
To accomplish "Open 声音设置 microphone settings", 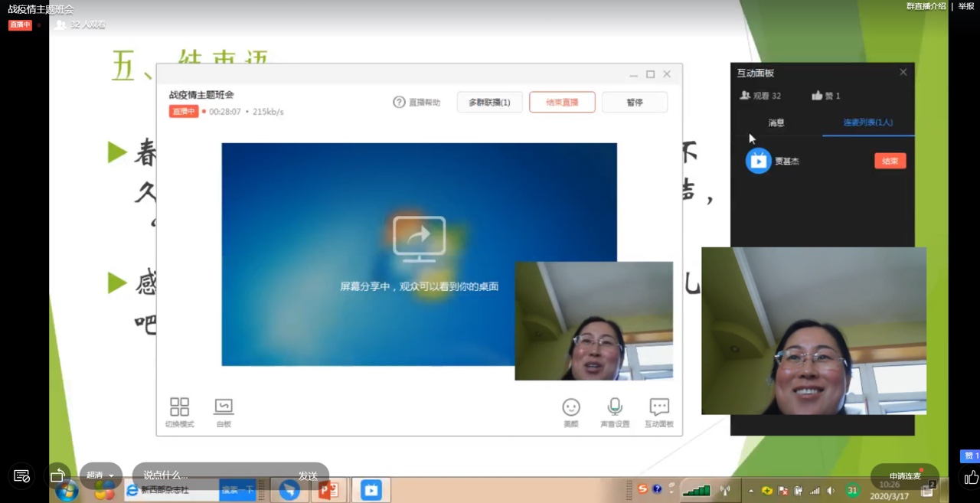I will (x=615, y=407).
